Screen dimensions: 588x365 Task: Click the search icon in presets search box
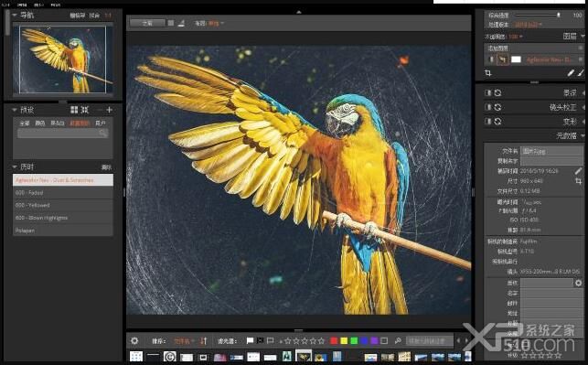click(103, 134)
